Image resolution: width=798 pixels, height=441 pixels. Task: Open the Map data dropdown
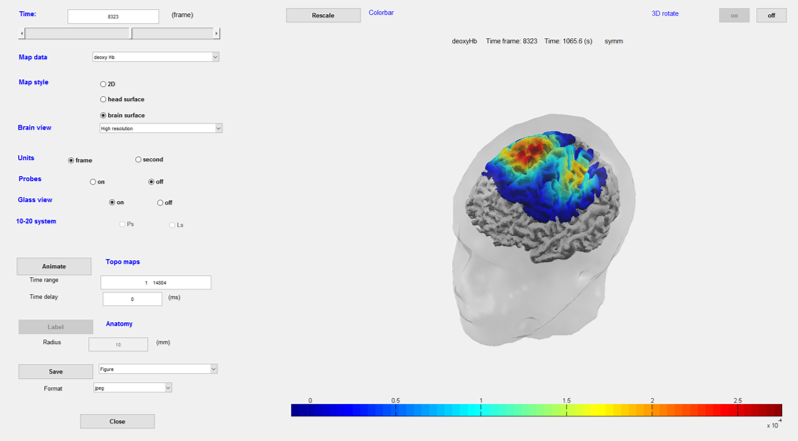click(156, 57)
